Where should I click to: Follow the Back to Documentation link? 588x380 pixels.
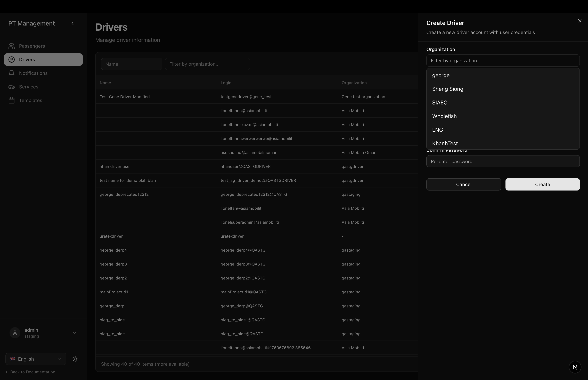(31, 372)
